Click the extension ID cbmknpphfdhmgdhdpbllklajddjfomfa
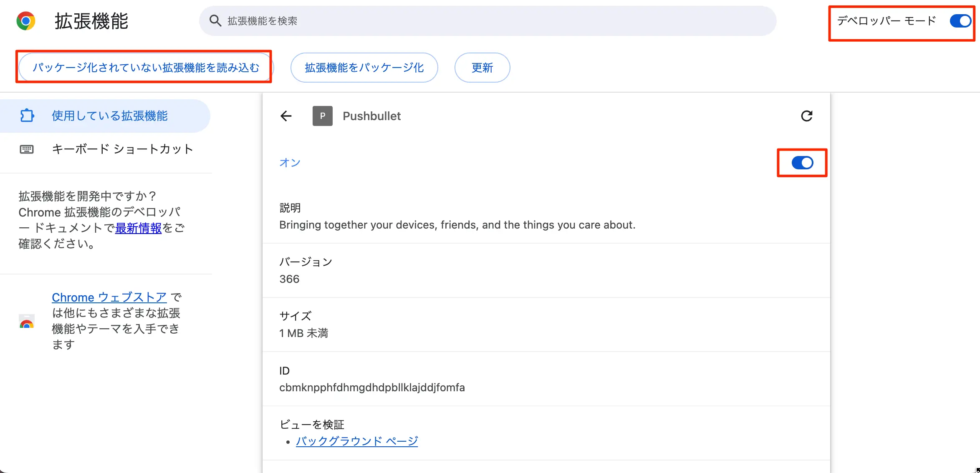The width and height of the screenshot is (980, 473). (x=372, y=387)
